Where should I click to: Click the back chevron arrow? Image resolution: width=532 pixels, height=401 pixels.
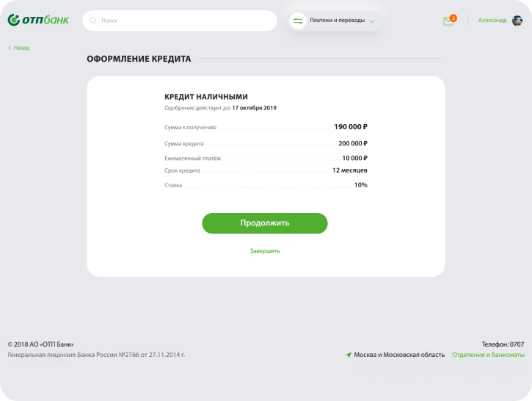click(x=10, y=48)
